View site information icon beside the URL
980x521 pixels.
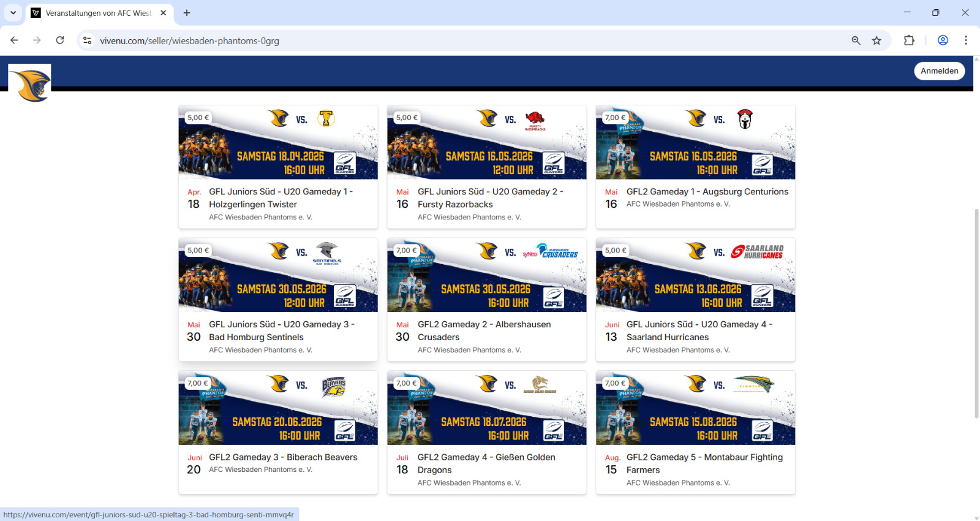point(88,40)
